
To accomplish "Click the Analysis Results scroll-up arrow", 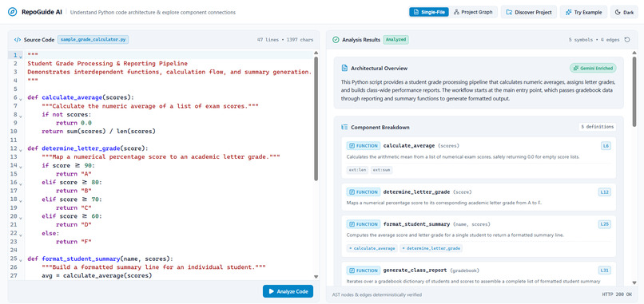I will pos(634,53).
